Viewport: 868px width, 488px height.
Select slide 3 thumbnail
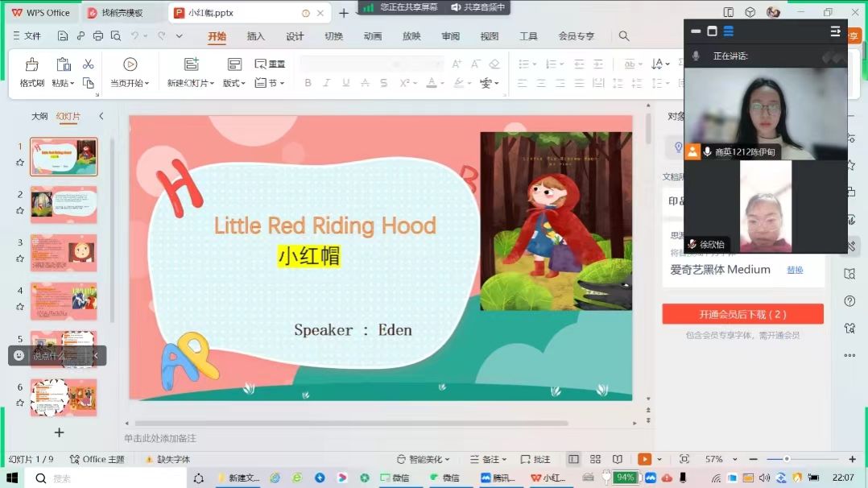(x=64, y=253)
